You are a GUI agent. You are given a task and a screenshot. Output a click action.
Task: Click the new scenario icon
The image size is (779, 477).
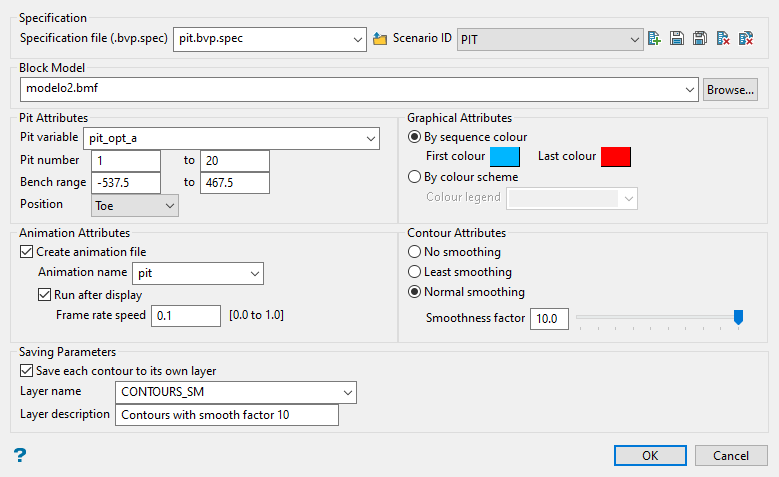655,39
